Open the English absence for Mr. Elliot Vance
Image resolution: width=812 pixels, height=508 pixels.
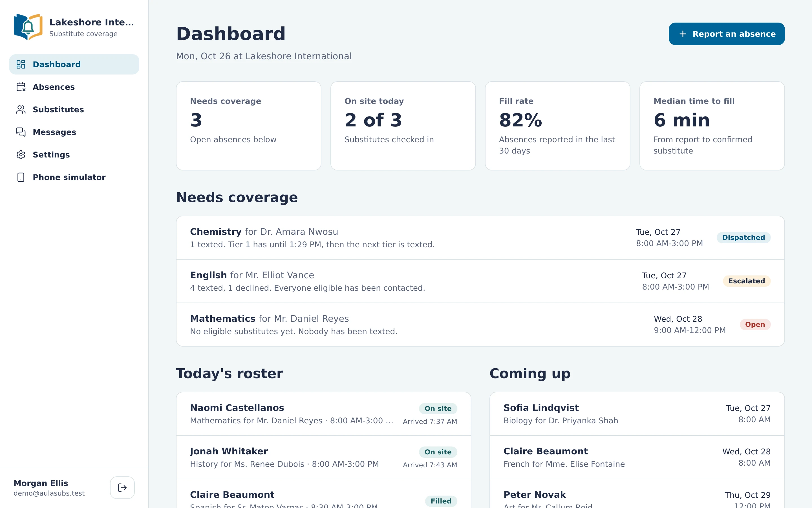pos(480,281)
